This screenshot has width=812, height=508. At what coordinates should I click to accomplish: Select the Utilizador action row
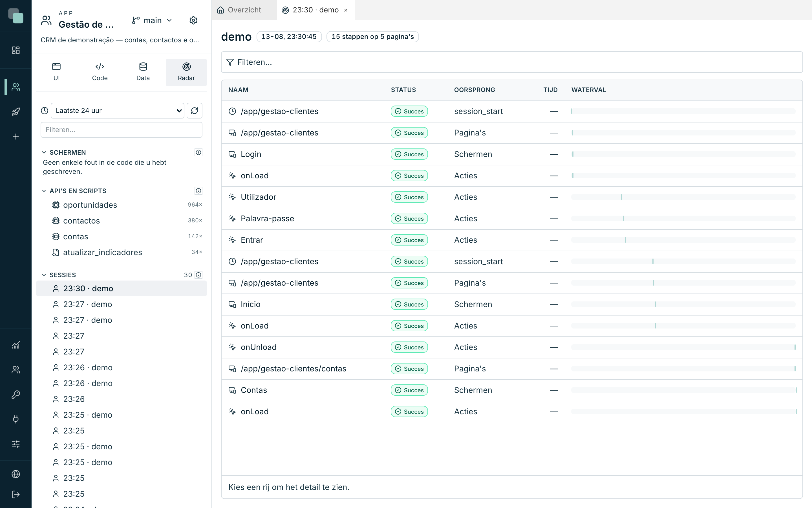point(512,197)
